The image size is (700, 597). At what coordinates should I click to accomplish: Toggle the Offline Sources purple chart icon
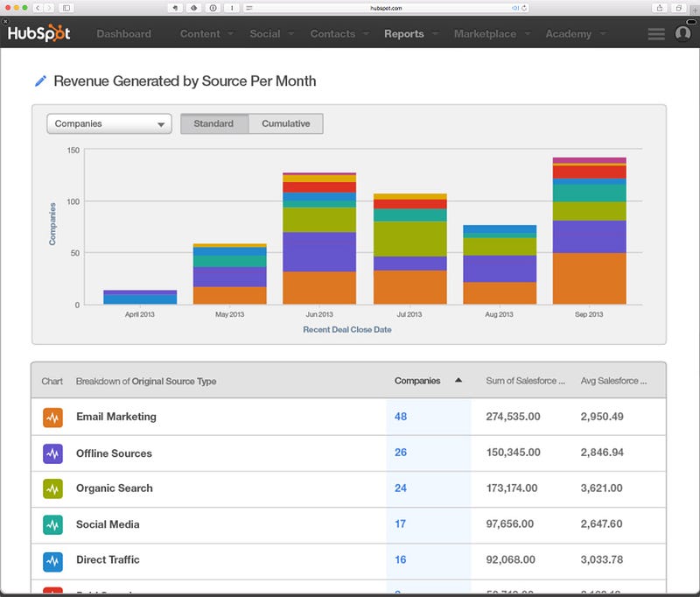pyautogui.click(x=52, y=453)
